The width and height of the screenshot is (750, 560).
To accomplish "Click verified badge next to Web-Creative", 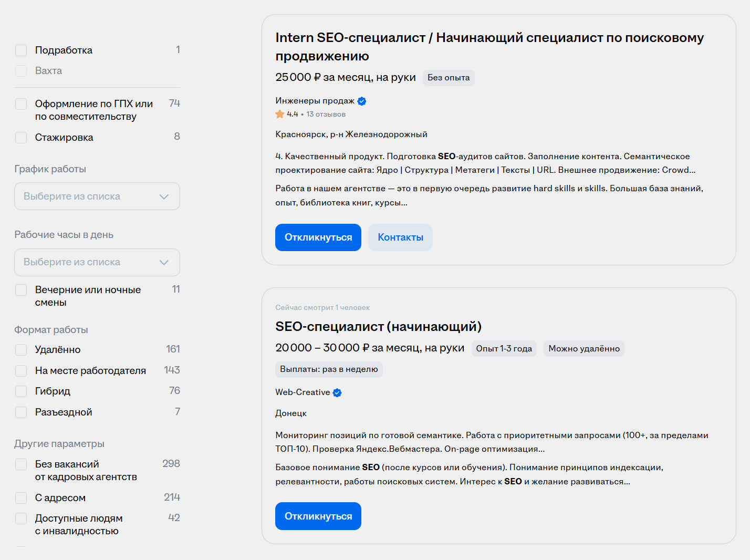I will [337, 392].
